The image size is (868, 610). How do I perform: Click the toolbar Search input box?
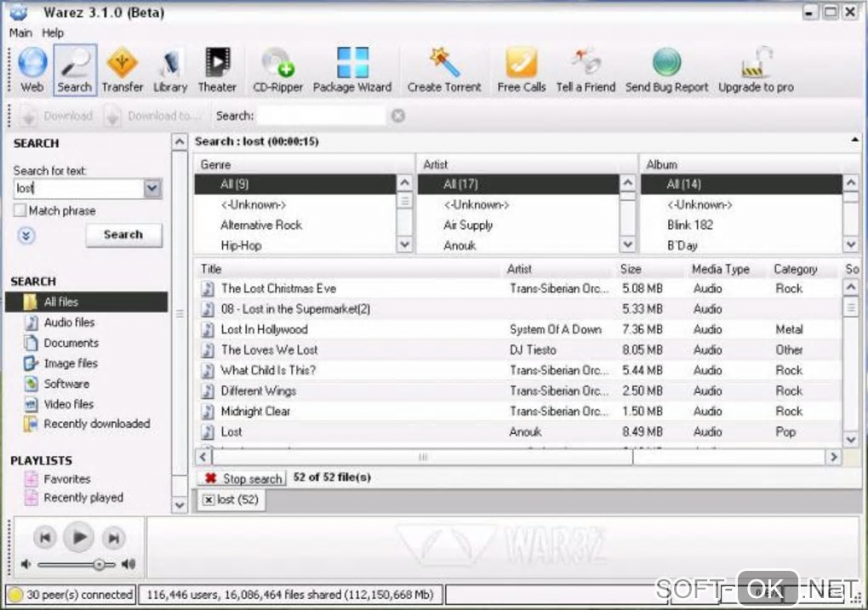(322, 116)
